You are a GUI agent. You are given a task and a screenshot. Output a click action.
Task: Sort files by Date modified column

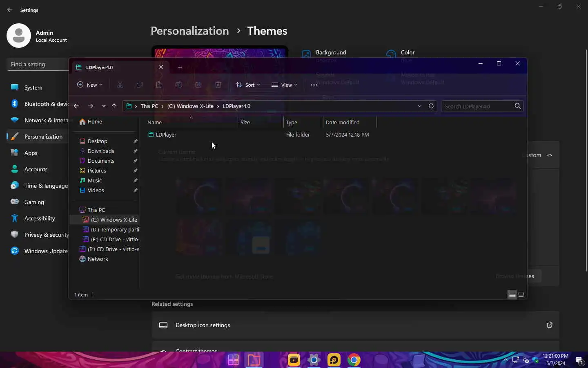(350, 122)
